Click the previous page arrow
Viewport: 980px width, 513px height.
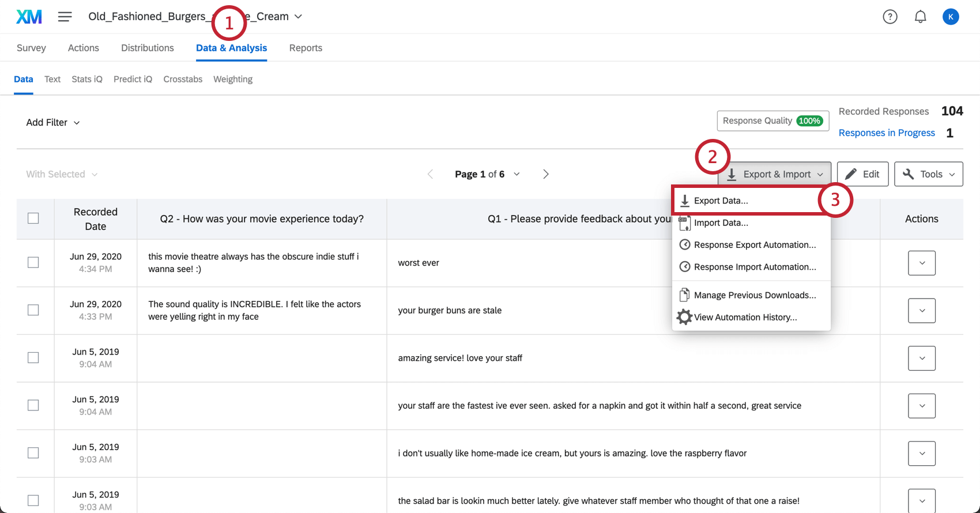pyautogui.click(x=430, y=174)
